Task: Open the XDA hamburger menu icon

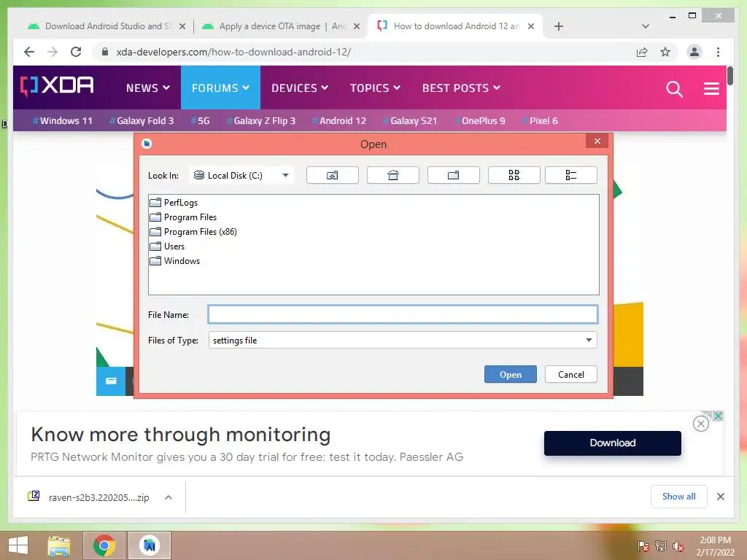Action: pos(711,88)
